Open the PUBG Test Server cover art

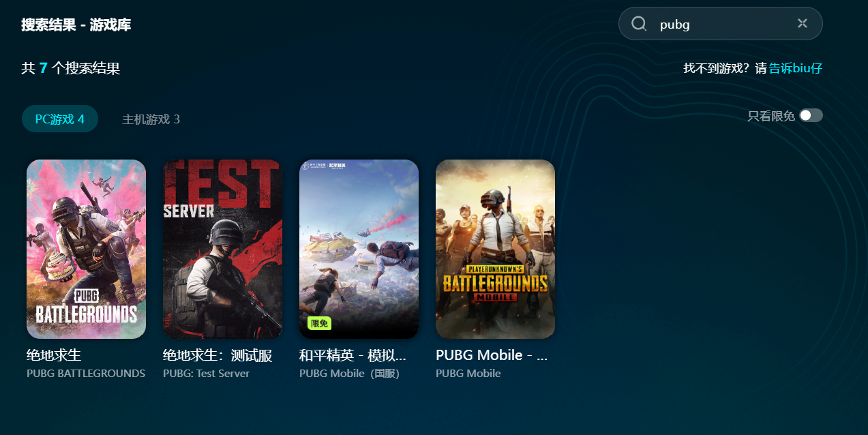[x=222, y=249]
